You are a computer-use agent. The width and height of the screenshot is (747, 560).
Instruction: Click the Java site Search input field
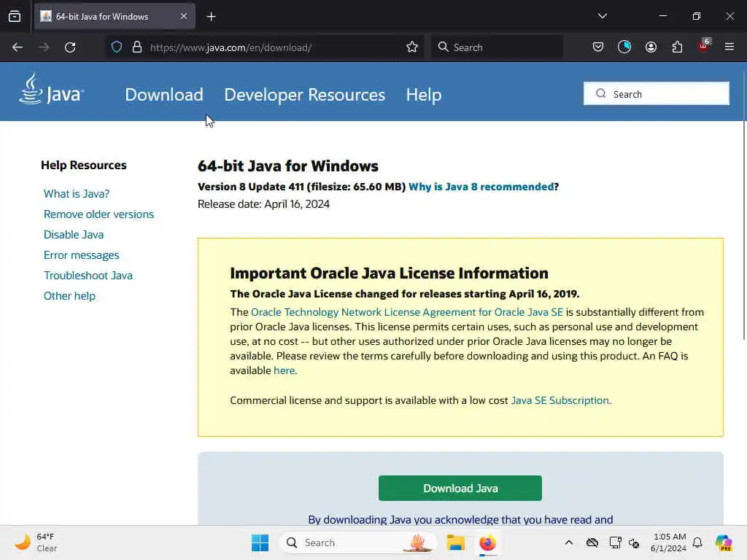664,94
